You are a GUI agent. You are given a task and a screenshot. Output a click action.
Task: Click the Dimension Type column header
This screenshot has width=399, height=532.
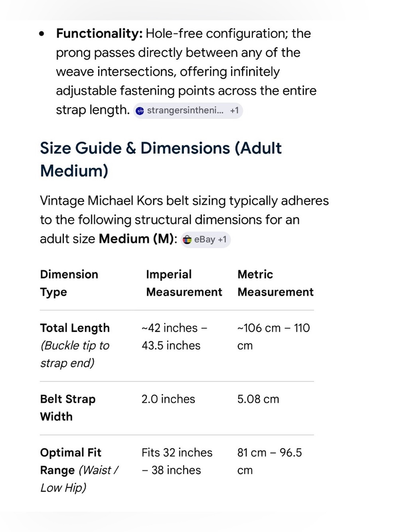click(x=69, y=283)
